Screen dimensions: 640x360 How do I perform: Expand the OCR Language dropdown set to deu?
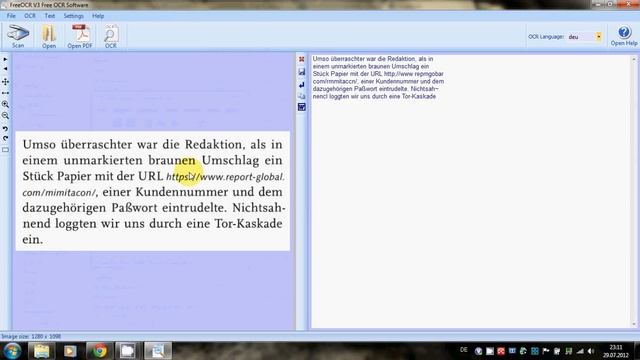click(x=598, y=37)
